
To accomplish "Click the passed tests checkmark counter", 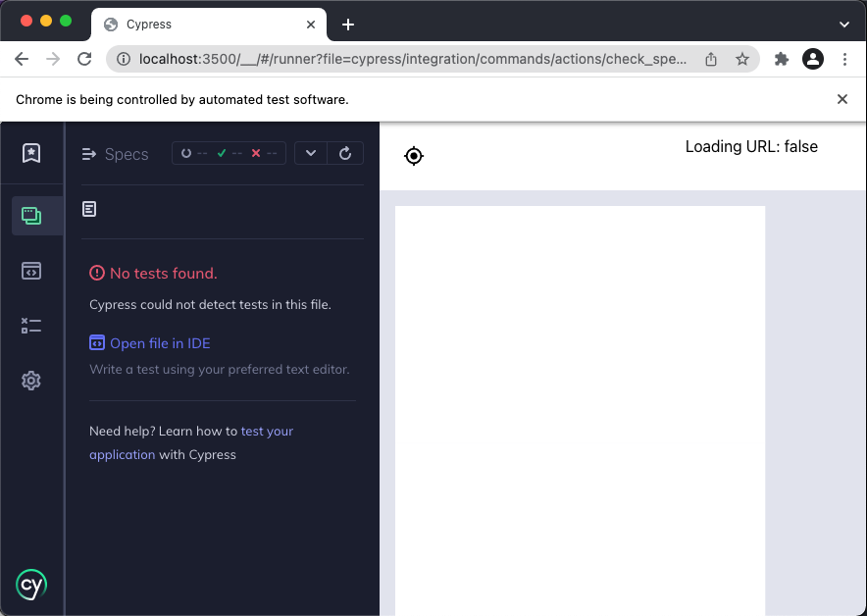I will pos(222,153).
